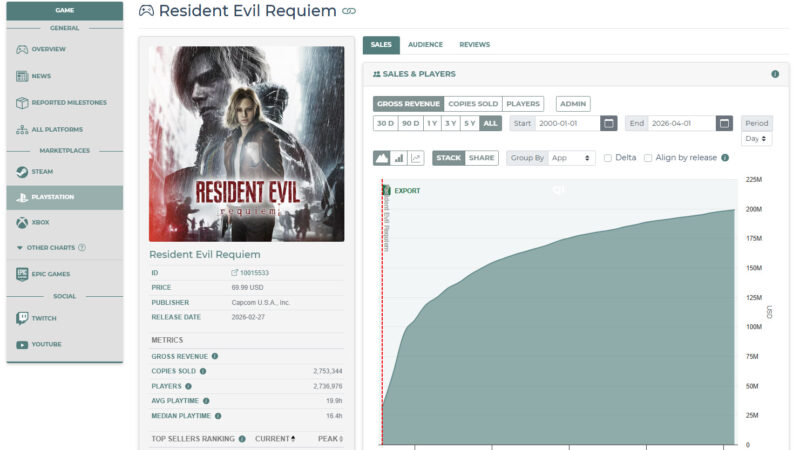Select the 5 Y time range

[x=470, y=123]
